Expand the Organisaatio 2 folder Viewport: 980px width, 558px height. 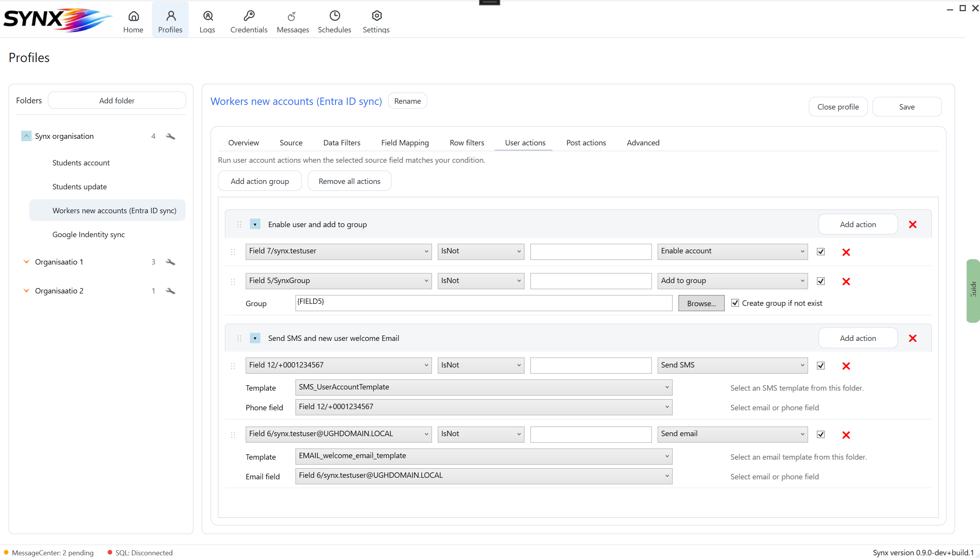26,291
